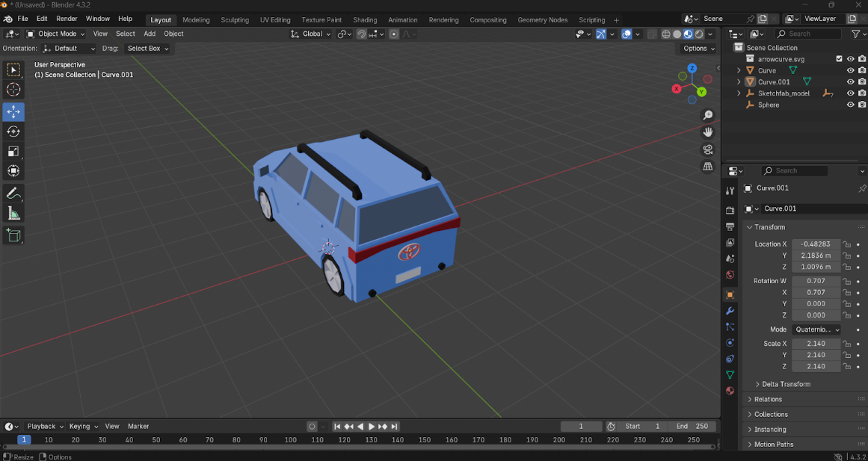This screenshot has width=868, height=461.
Task: Select the Scale tool
Action: click(13, 151)
